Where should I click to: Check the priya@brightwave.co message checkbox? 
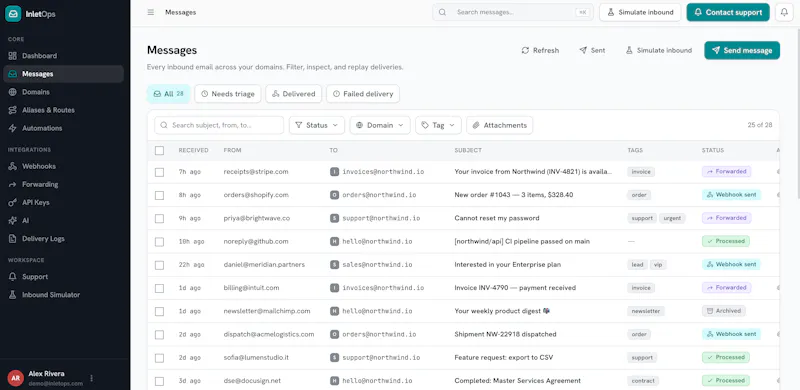pyautogui.click(x=160, y=218)
